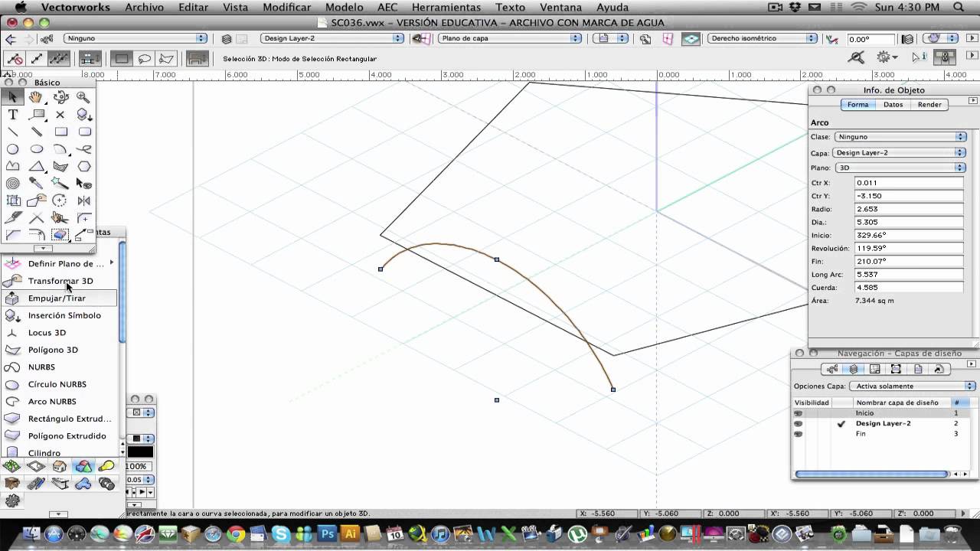
Task: Select the Mirror tool
Action: (84, 201)
